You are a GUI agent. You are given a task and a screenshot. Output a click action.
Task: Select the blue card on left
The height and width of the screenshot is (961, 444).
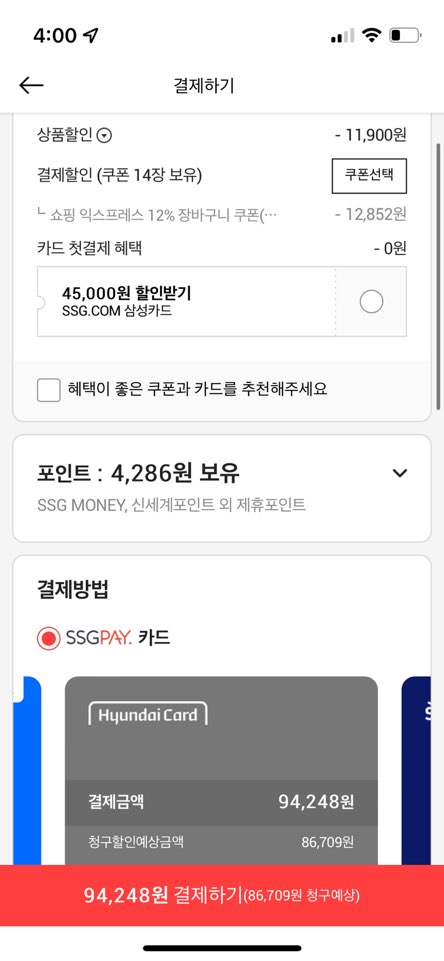(27, 770)
